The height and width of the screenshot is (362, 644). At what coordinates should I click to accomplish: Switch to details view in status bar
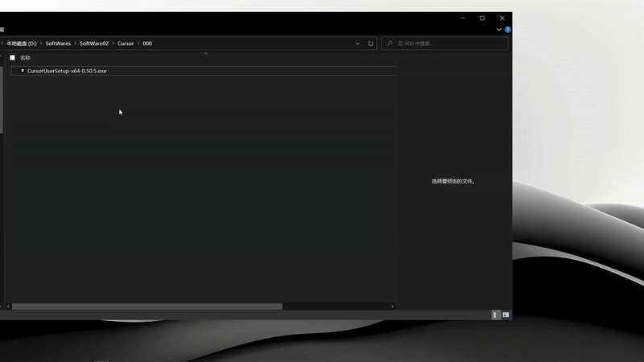(x=495, y=315)
